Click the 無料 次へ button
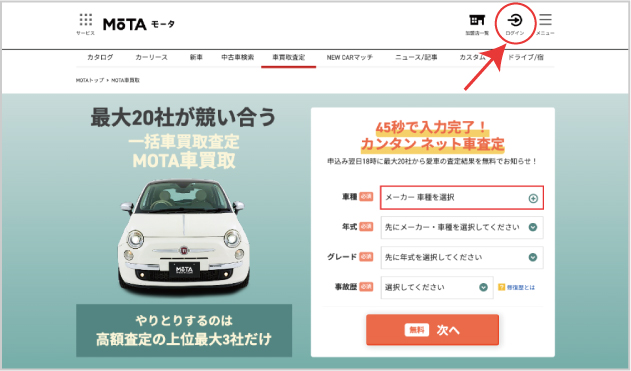 point(432,330)
